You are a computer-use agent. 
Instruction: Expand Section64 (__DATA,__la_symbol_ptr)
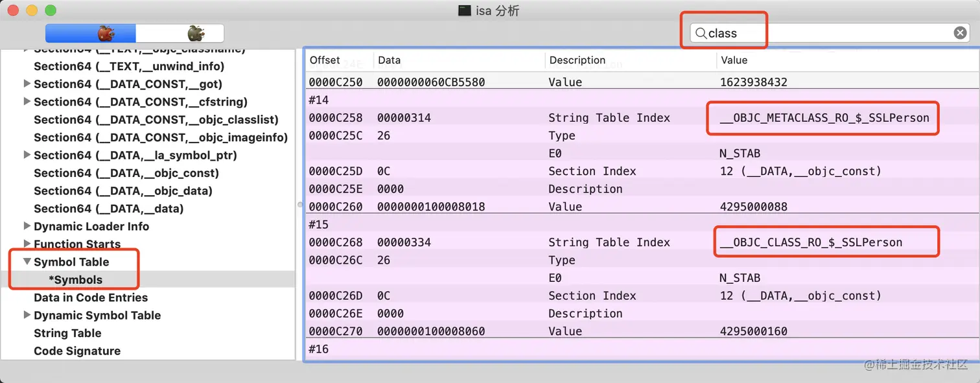(x=27, y=155)
